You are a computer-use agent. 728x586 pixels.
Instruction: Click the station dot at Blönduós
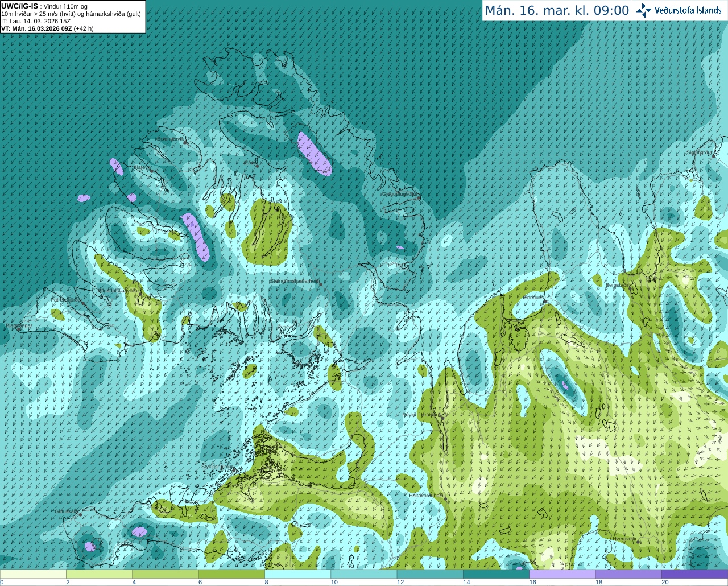click(x=545, y=302)
